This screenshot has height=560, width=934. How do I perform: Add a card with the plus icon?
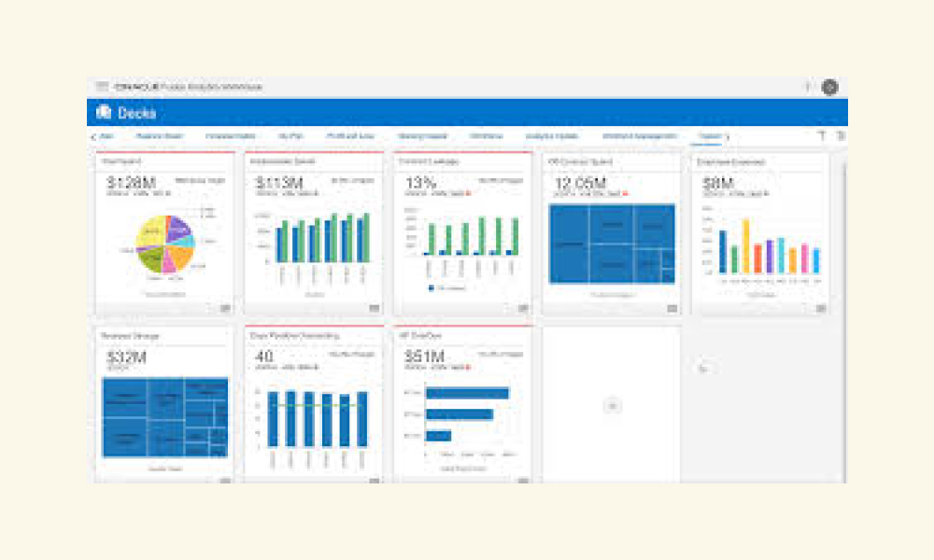pos(613,406)
